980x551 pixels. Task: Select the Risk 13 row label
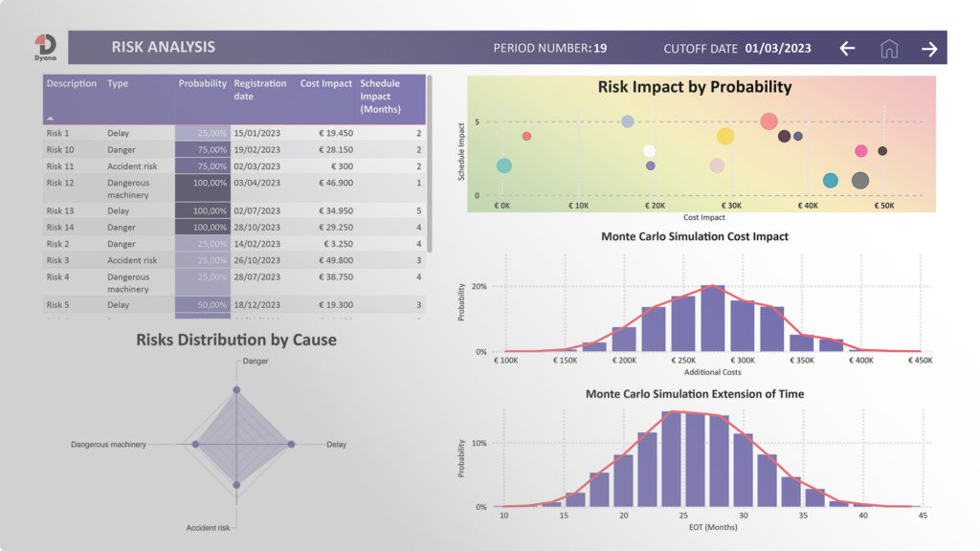(x=60, y=211)
